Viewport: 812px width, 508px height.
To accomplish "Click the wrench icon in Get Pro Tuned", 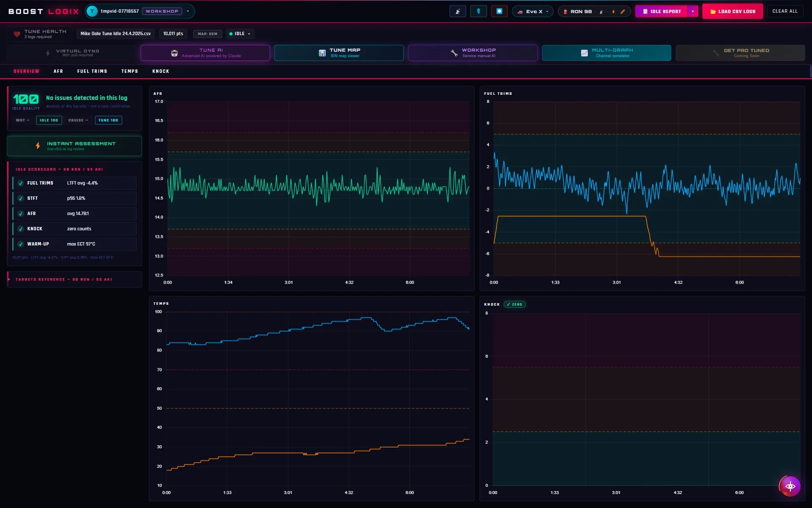I will (x=716, y=53).
